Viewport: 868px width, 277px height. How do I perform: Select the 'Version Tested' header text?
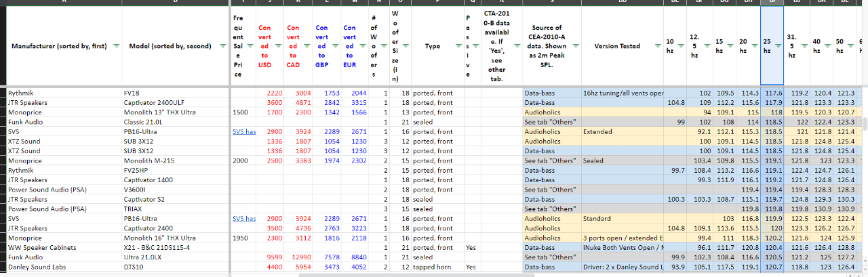click(x=617, y=46)
